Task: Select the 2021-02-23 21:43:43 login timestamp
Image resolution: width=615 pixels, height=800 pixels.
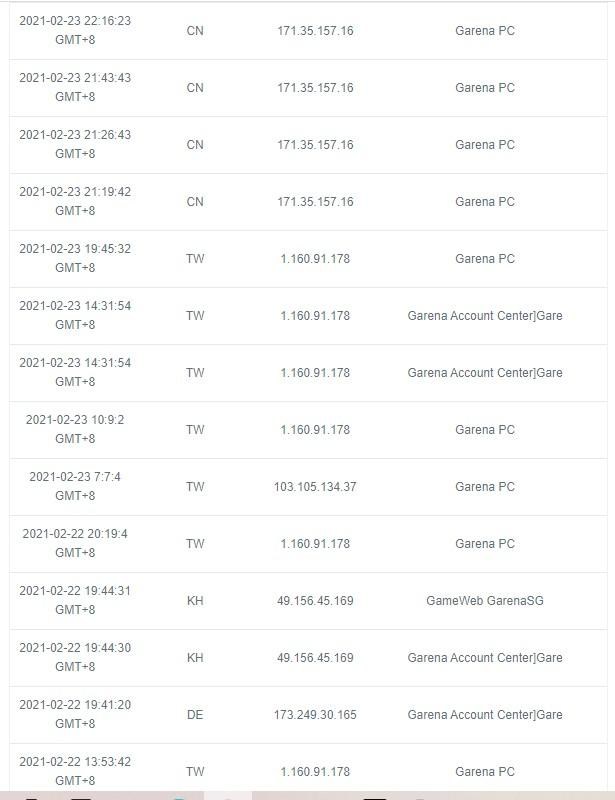Action: pyautogui.click(x=75, y=87)
